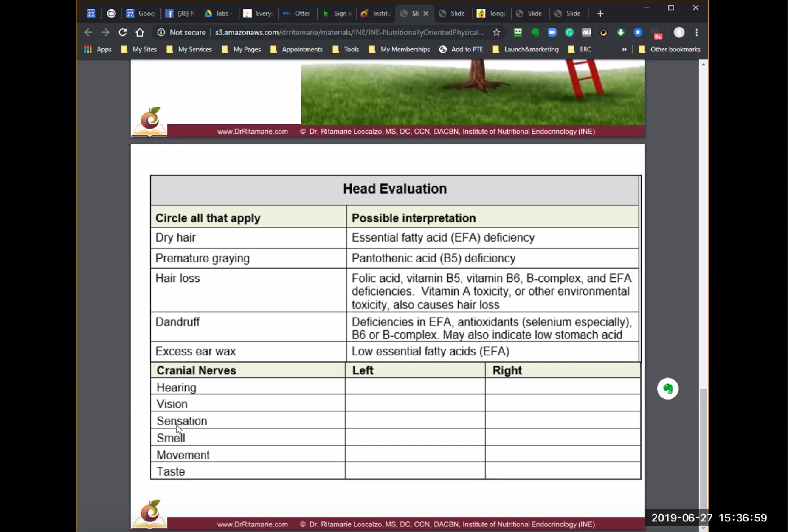Open a new browser tab
This screenshot has width=788, height=532.
click(x=600, y=14)
